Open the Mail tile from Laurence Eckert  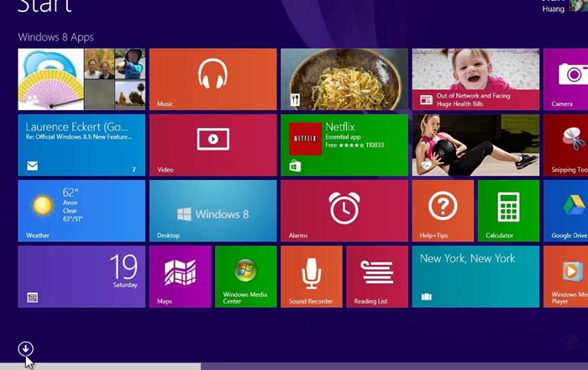81,145
